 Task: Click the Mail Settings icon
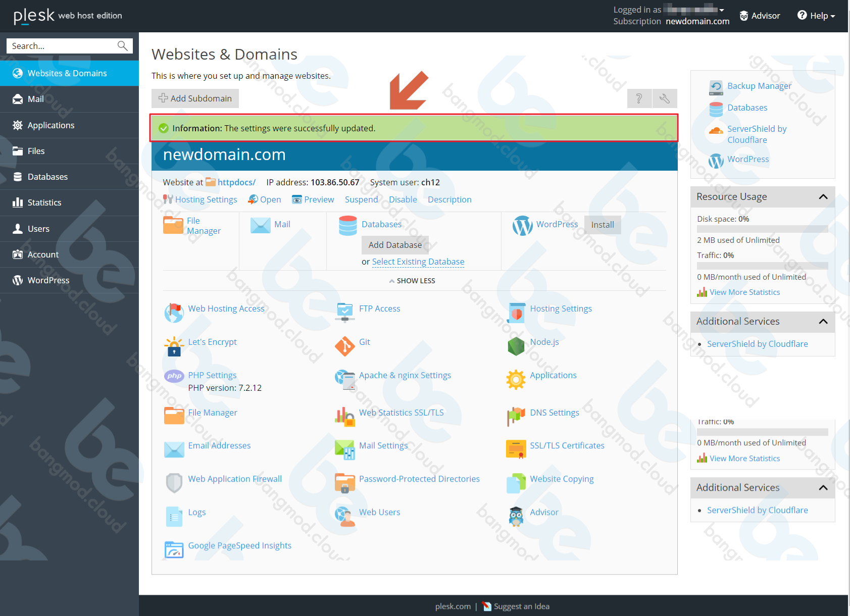[345, 450]
